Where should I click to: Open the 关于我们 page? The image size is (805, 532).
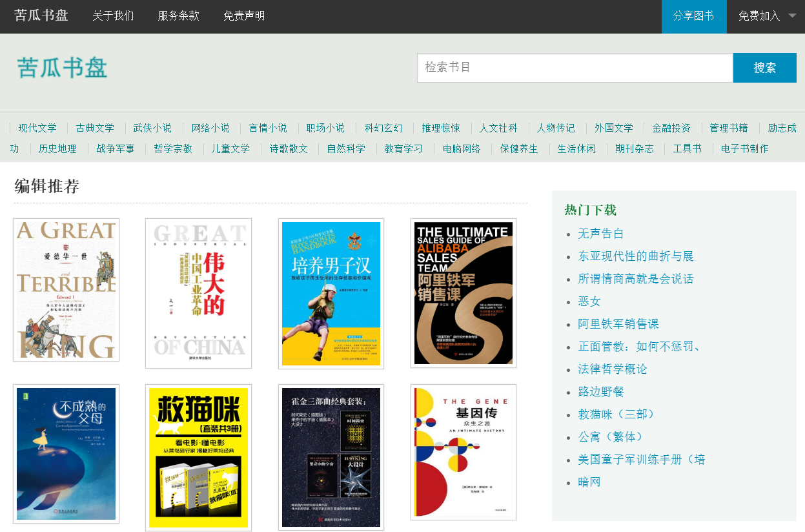[113, 16]
